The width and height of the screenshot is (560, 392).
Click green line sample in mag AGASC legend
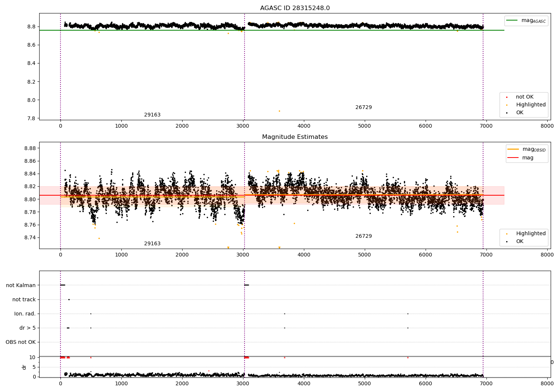[512, 21]
